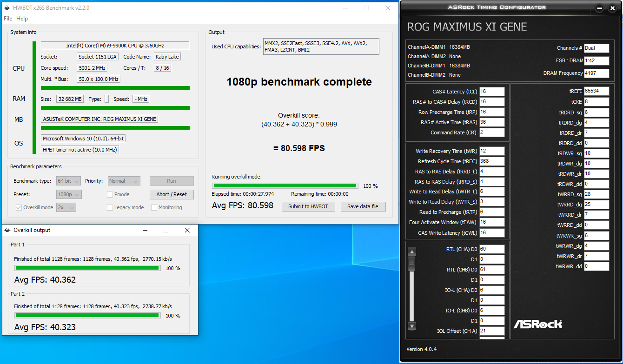
Task: Enable the Monitoring checkbox
Action: click(x=154, y=207)
